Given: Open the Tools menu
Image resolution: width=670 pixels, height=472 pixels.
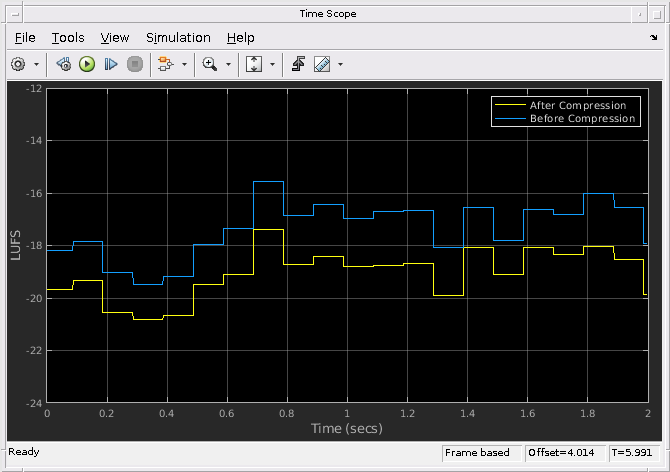Looking at the screenshot, I should tap(68, 38).
